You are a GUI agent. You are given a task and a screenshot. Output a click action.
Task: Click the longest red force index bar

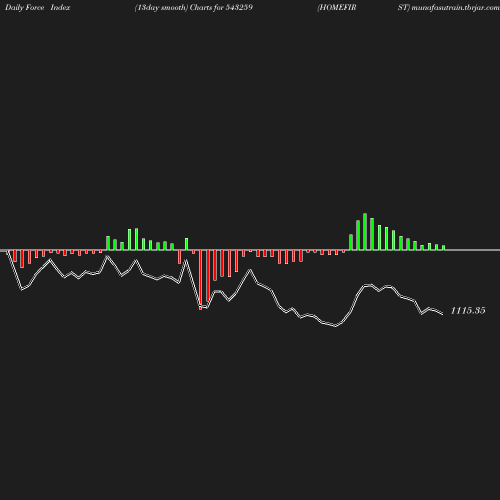(x=201, y=280)
